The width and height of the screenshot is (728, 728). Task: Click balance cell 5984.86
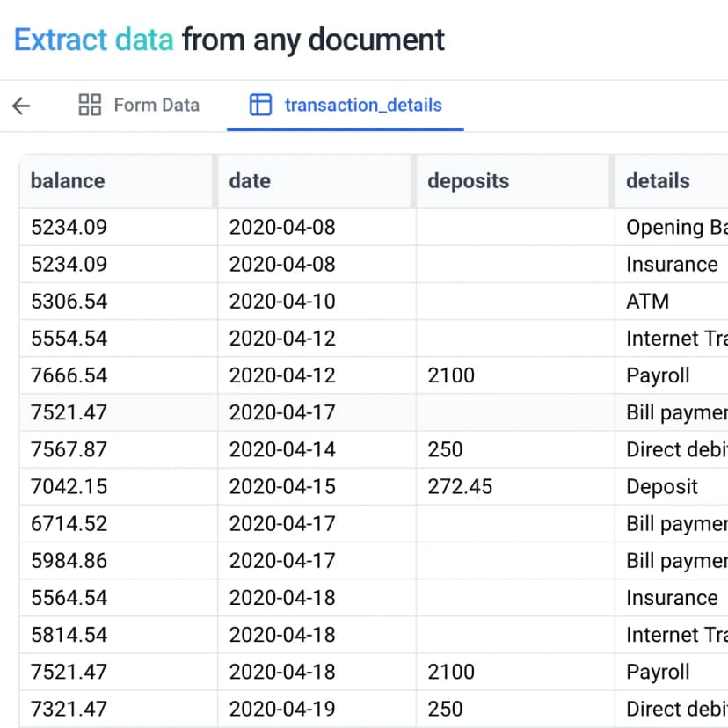(119, 561)
